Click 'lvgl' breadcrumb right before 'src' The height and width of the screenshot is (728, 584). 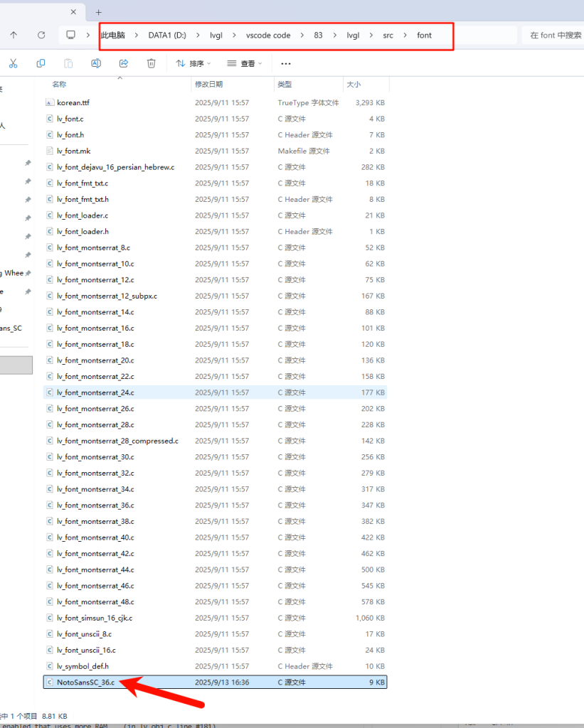(353, 35)
